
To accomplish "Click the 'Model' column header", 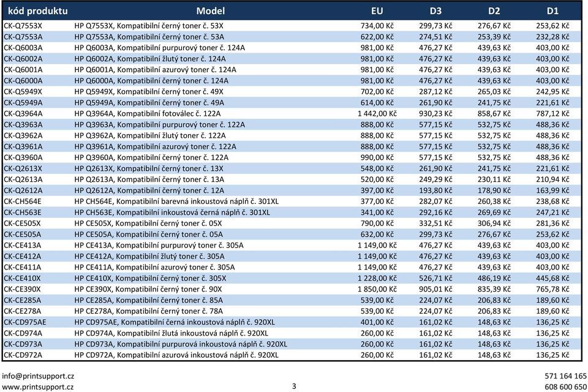I will (210, 11).
